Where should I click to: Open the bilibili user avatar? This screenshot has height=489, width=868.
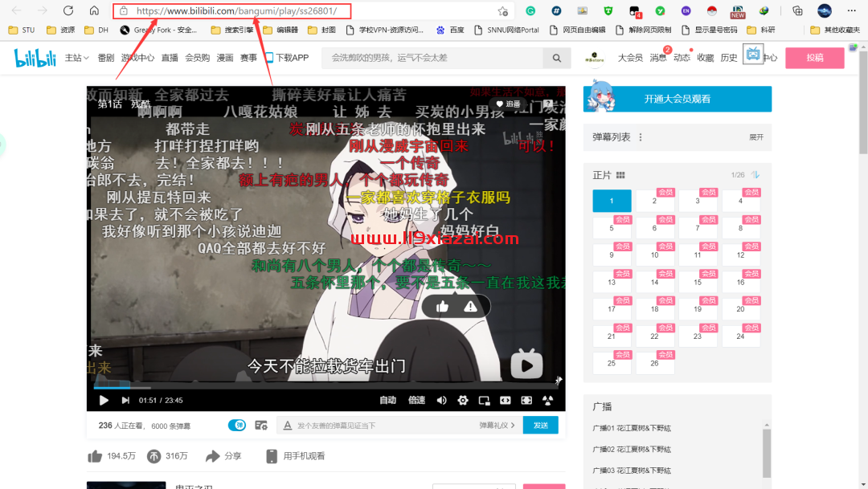[x=595, y=58]
